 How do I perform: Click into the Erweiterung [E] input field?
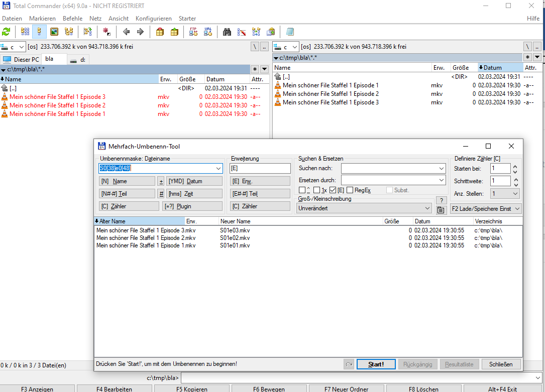tap(260, 169)
